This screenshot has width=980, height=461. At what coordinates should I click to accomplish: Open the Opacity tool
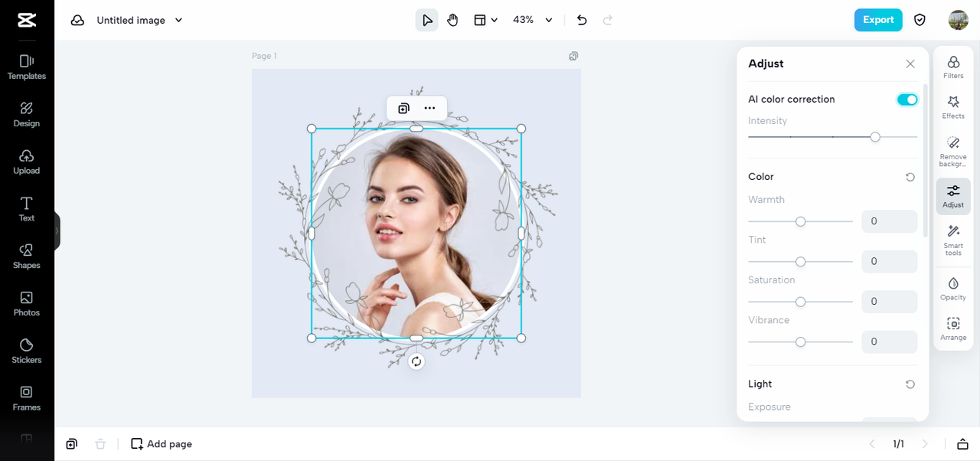point(953,289)
